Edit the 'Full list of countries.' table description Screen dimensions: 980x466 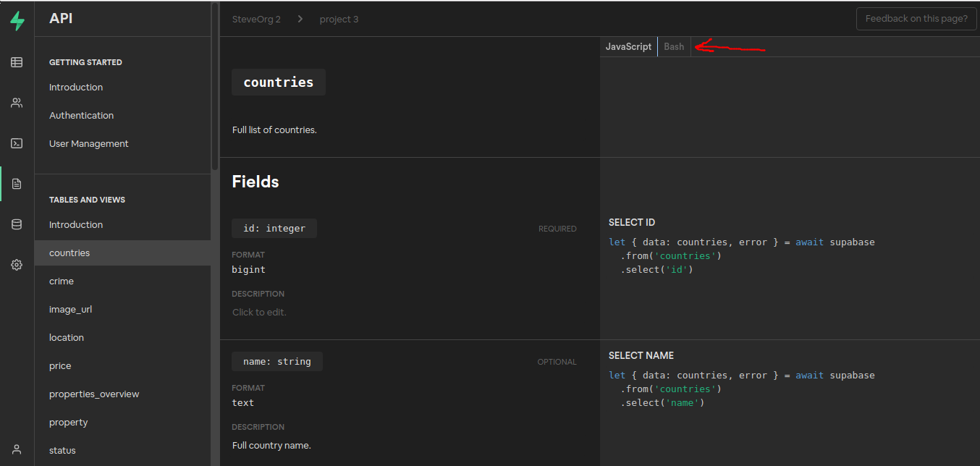click(274, 130)
